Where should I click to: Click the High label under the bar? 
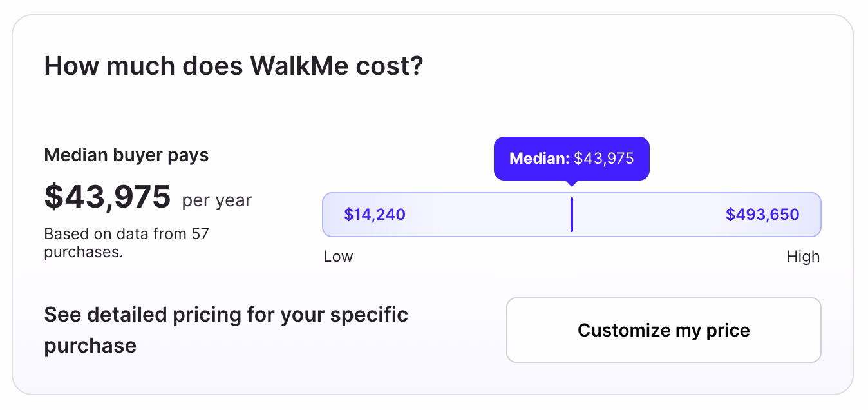[x=803, y=256]
